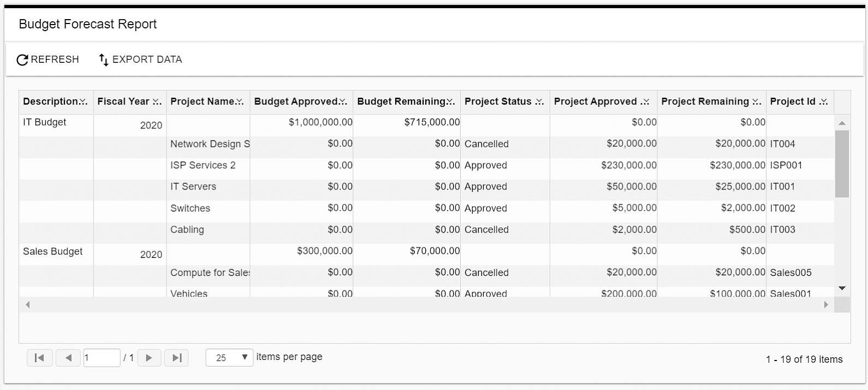
Task: Open the Fiscal Year column filter dropdown
Action: [x=157, y=102]
